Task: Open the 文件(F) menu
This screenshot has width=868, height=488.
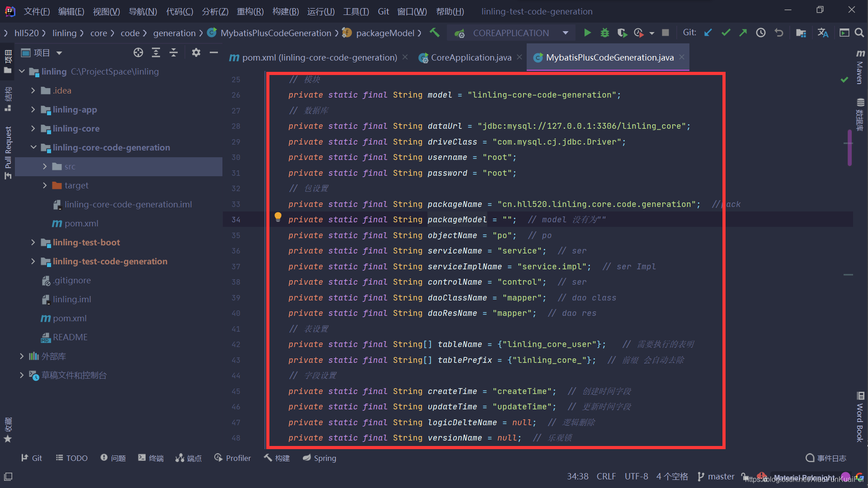Action: [37, 11]
